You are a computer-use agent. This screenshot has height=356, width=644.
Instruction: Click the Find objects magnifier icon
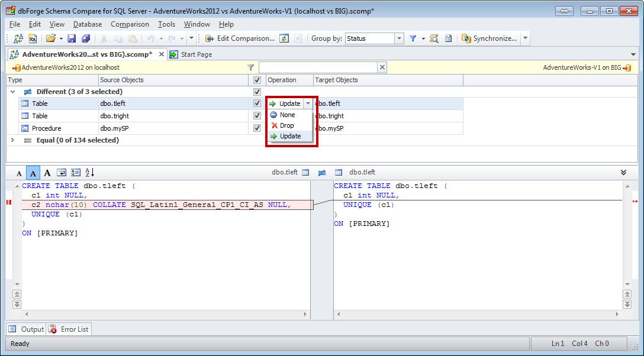434,38
